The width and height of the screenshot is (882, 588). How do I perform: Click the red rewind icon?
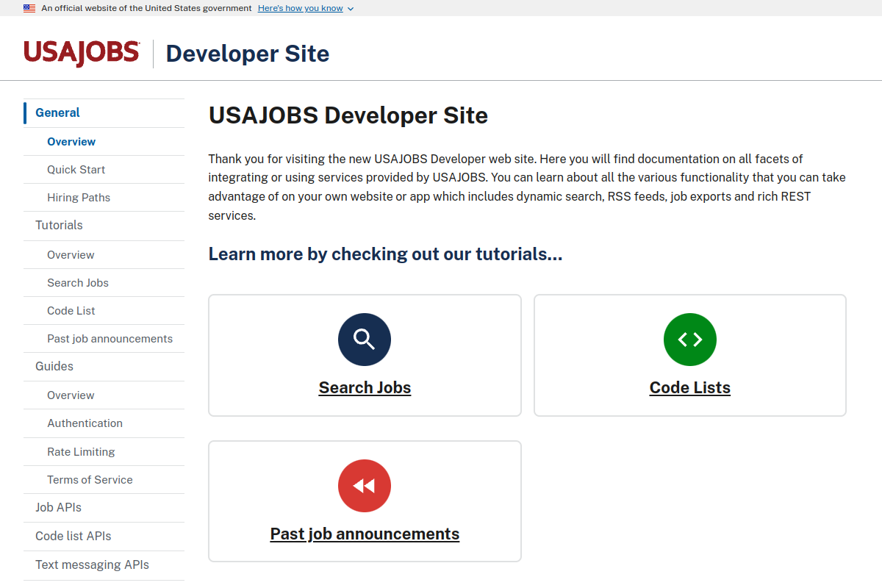coord(365,486)
